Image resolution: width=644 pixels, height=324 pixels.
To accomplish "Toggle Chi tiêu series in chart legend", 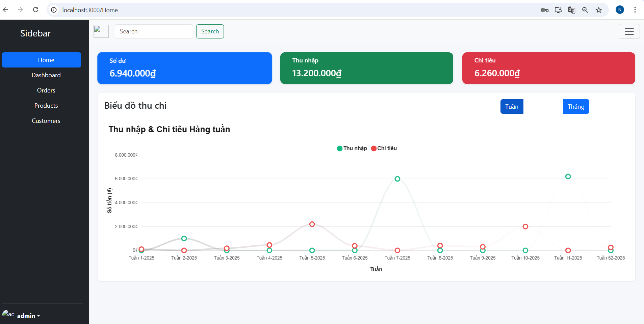I will tap(384, 148).
